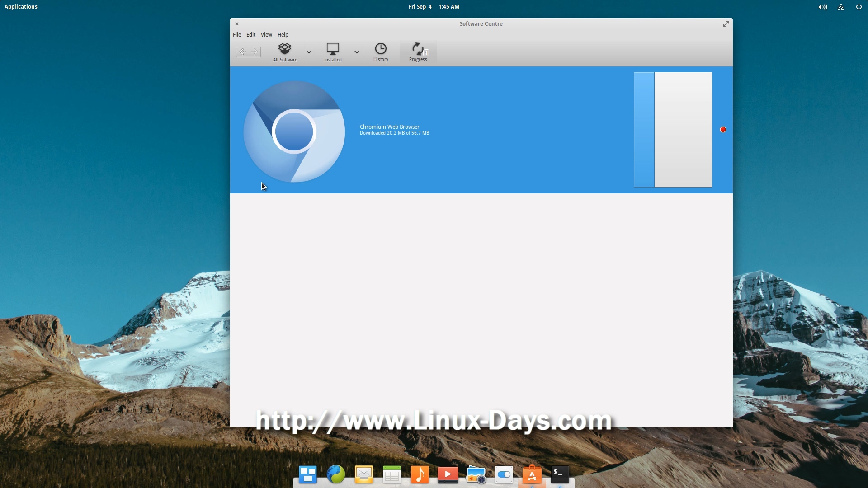
Task: Go back with the back arrow
Action: 242,52
